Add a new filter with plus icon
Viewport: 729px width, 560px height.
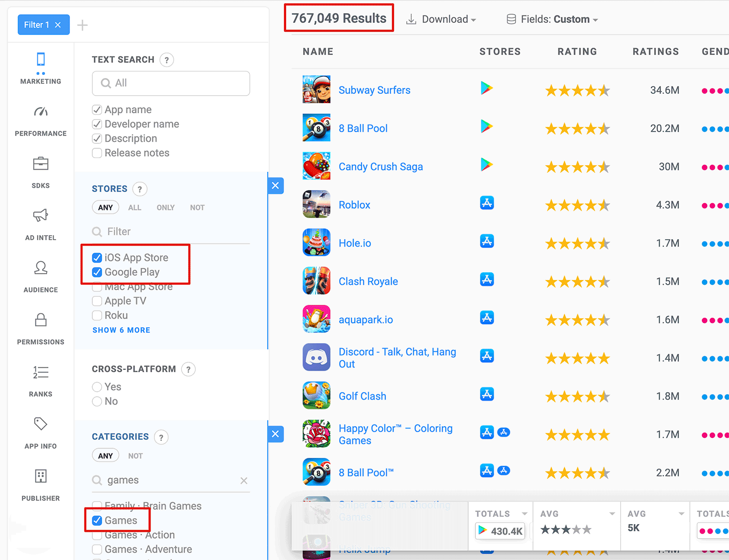[83, 25]
